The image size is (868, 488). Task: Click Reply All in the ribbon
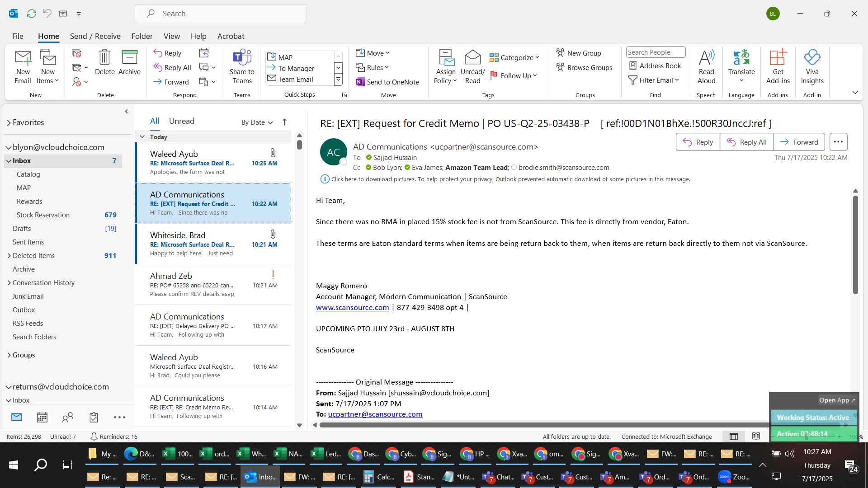click(x=172, y=67)
